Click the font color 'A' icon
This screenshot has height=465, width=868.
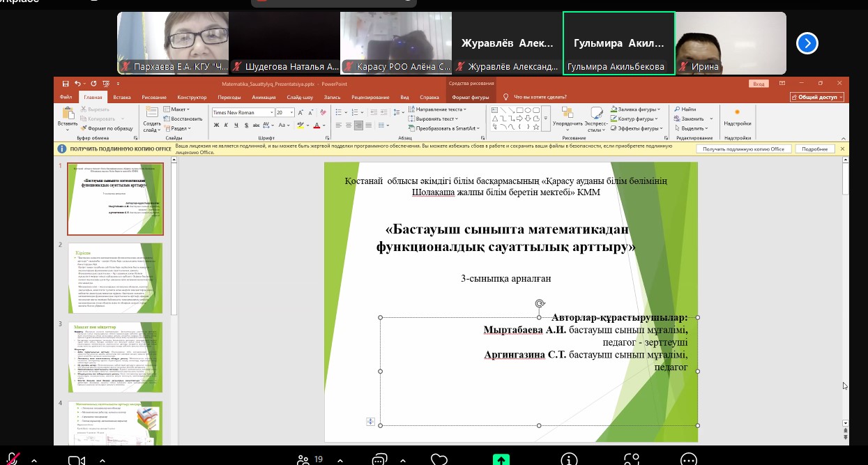[x=317, y=125]
